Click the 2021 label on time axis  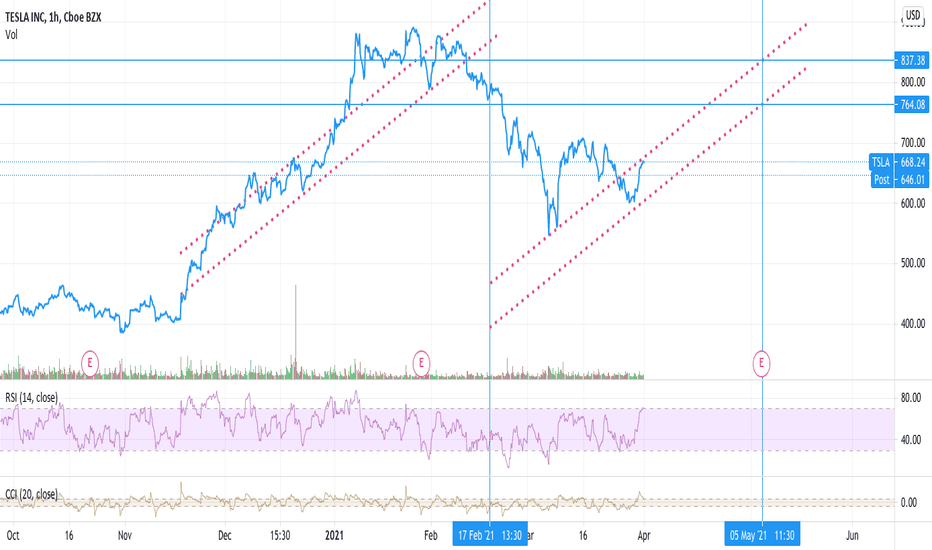click(334, 535)
